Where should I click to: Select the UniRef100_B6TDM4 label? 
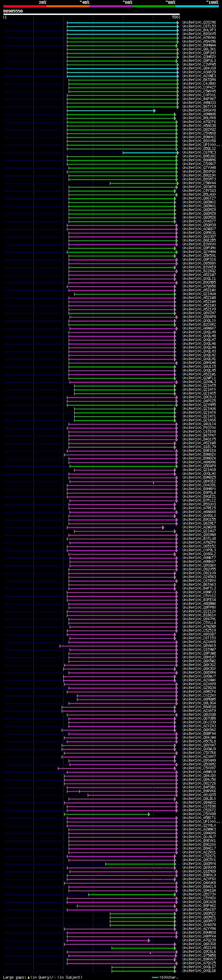point(199,80)
